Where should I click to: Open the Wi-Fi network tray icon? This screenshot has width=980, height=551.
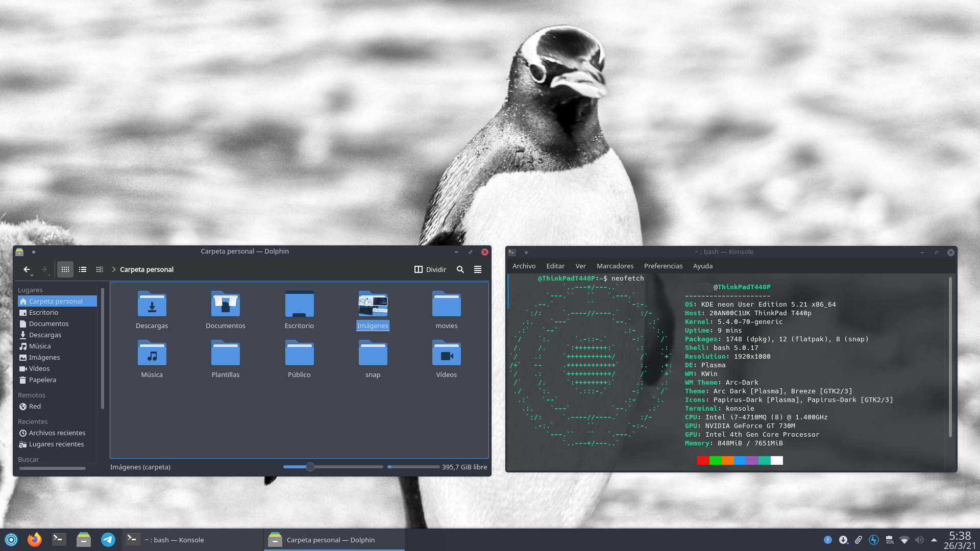pyautogui.click(x=904, y=540)
